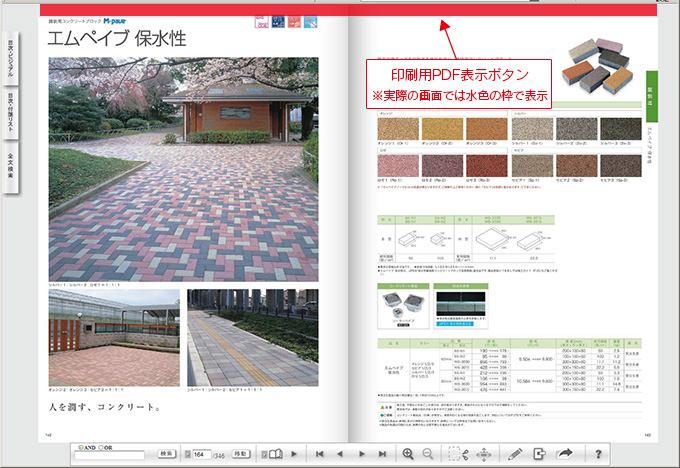Click the export page icon
The width and height of the screenshot is (680, 468).
[x=539, y=454]
